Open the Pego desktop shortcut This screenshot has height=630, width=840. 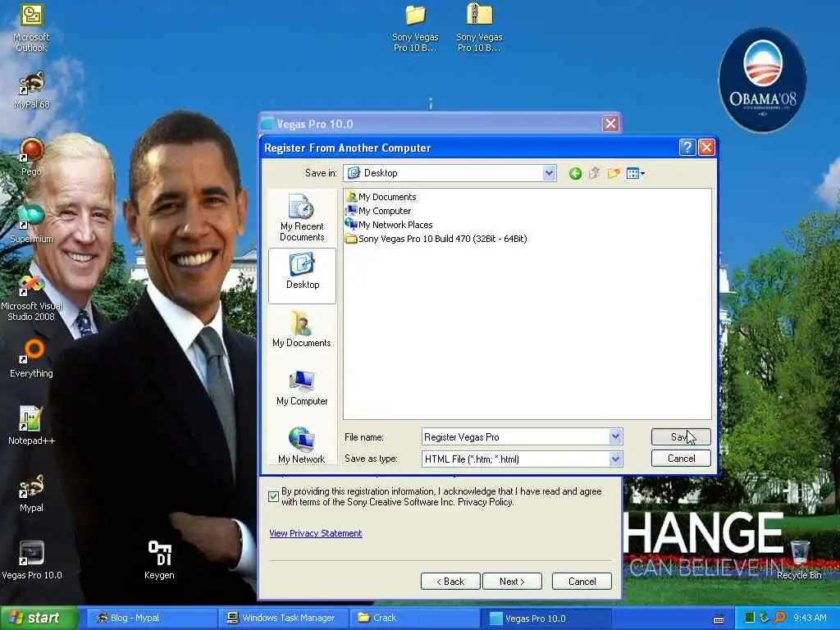click(x=31, y=157)
